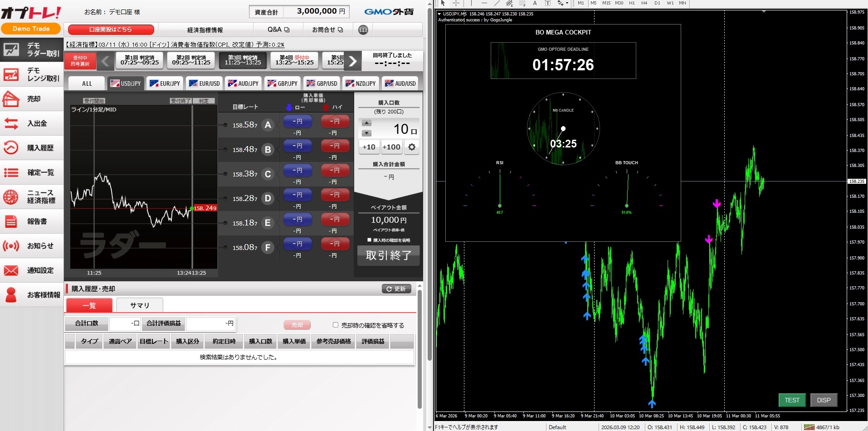Check 売却時の確認を省略する option
Viewport: 868px width, 431px height.
pyautogui.click(x=336, y=325)
